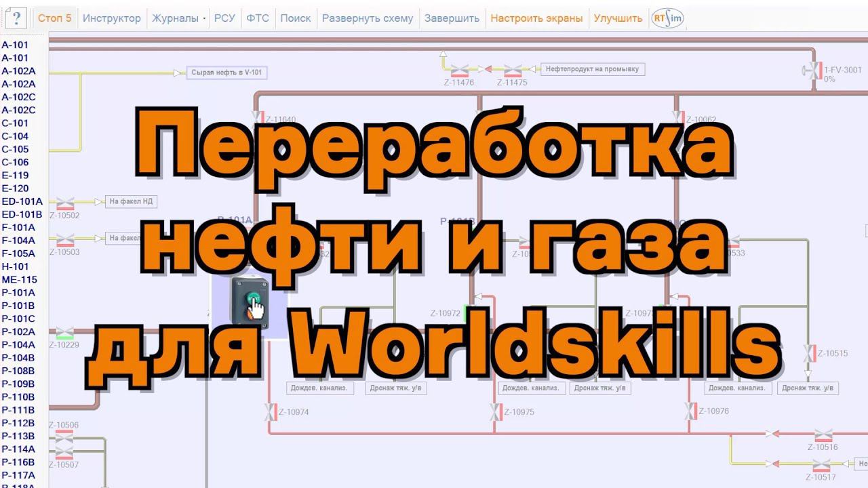
Task: Click Поиск in the toolbar
Action: click(x=296, y=18)
